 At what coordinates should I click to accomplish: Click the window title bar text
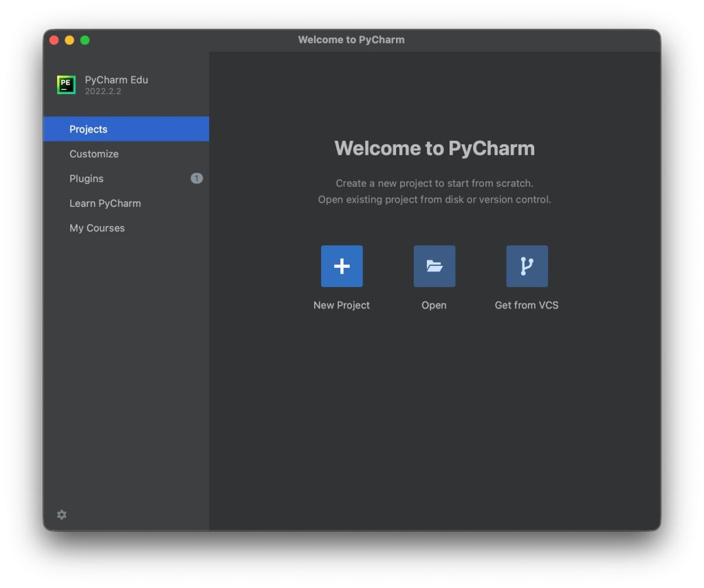(x=351, y=40)
